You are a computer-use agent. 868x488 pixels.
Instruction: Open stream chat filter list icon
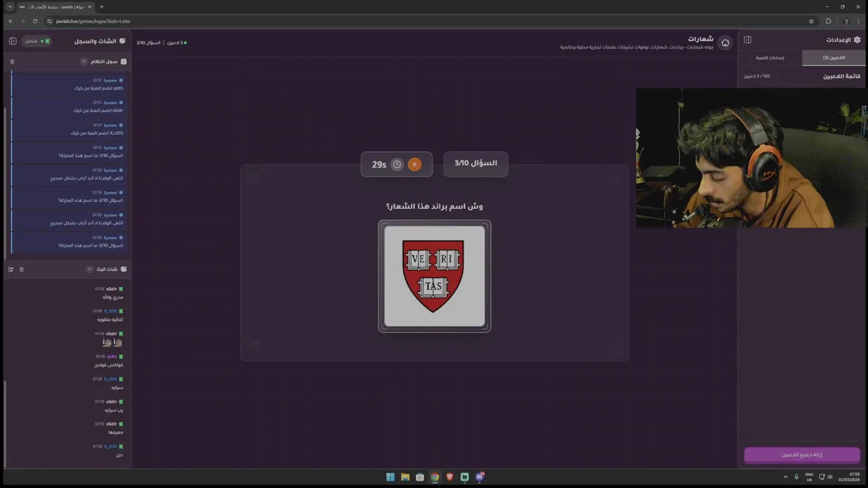click(x=10, y=270)
